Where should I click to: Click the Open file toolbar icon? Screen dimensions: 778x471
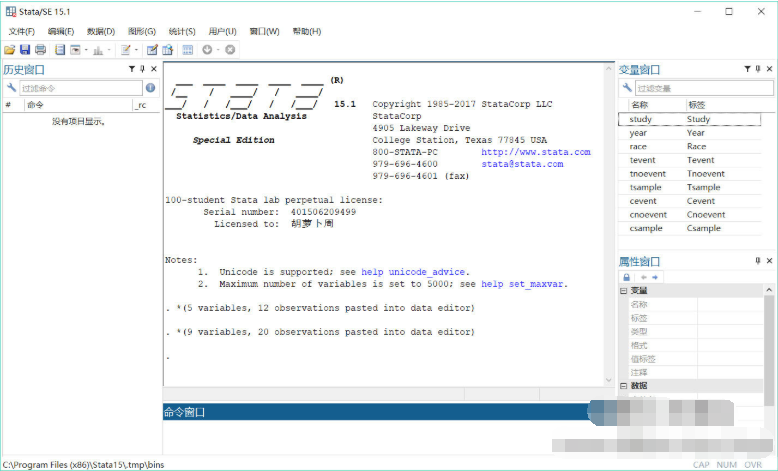tap(9, 49)
